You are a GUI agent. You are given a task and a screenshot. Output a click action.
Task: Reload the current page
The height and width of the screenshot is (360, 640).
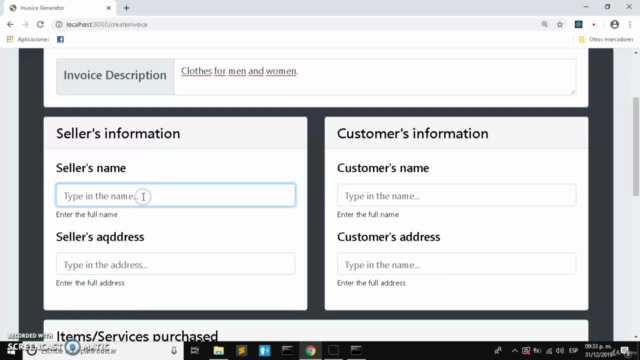[40, 24]
